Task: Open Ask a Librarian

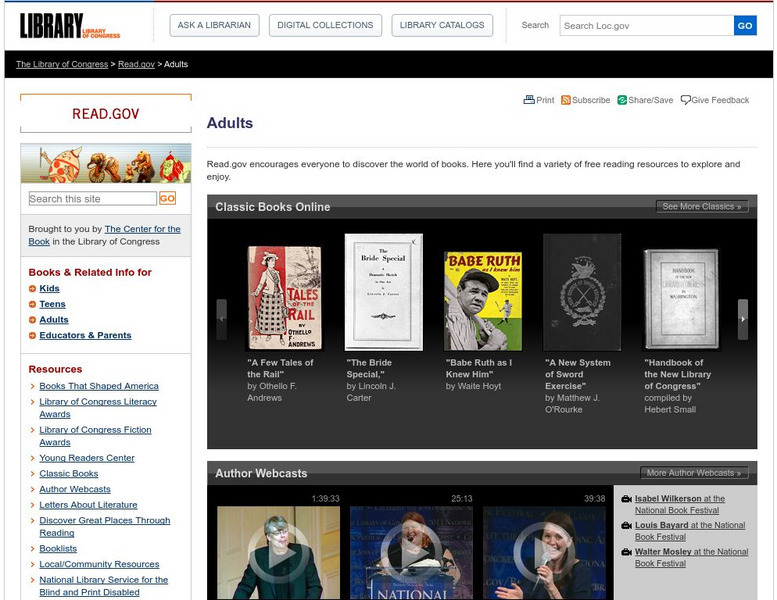Action: pos(214,25)
